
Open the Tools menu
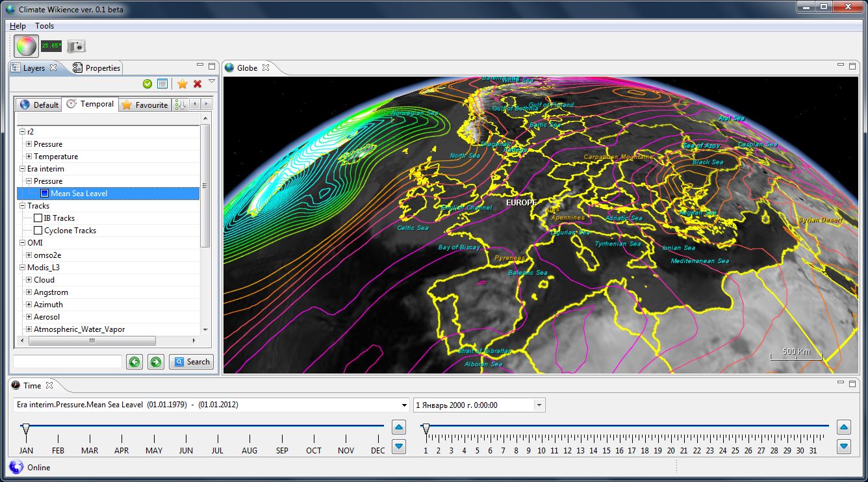45,26
